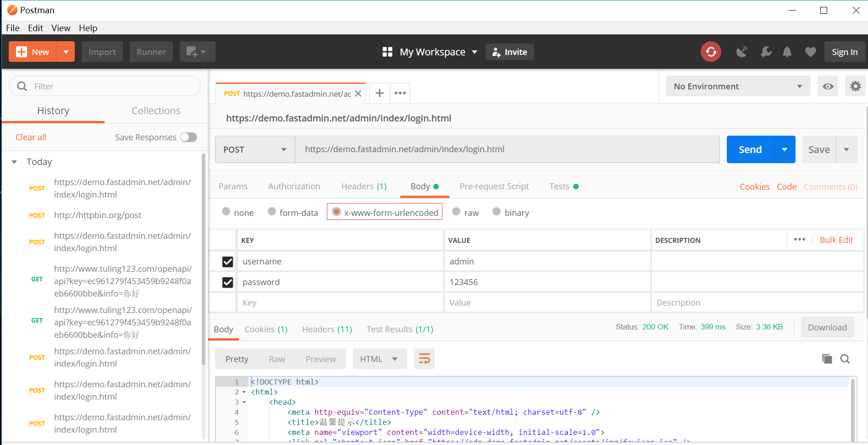868x445 pixels.
Task: Click the Bulk Edit link
Action: pos(836,240)
